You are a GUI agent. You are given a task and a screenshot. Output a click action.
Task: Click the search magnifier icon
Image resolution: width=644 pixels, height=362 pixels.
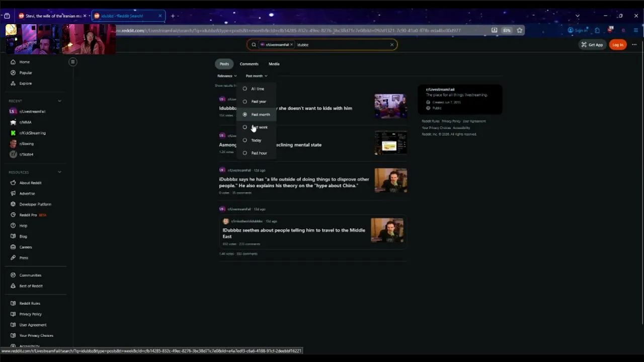tap(254, 45)
